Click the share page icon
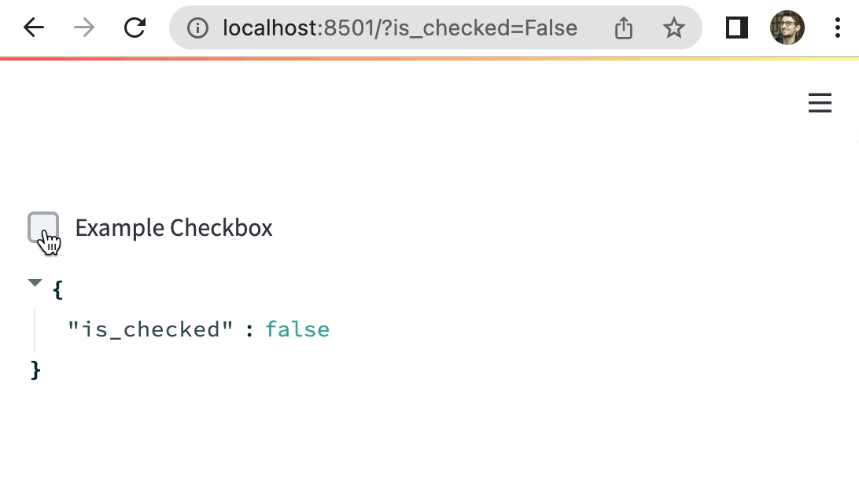 coord(623,29)
